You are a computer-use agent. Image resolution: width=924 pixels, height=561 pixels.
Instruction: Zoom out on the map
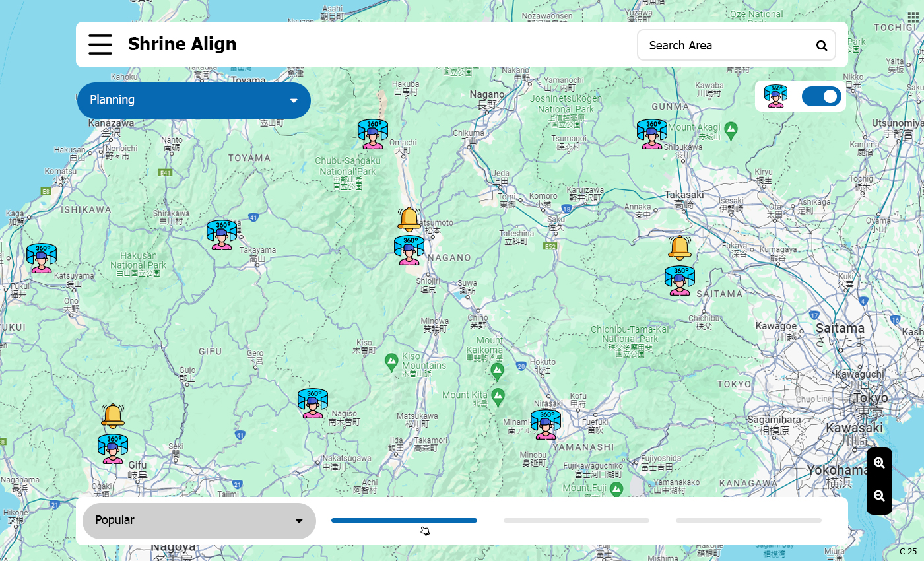point(879,496)
